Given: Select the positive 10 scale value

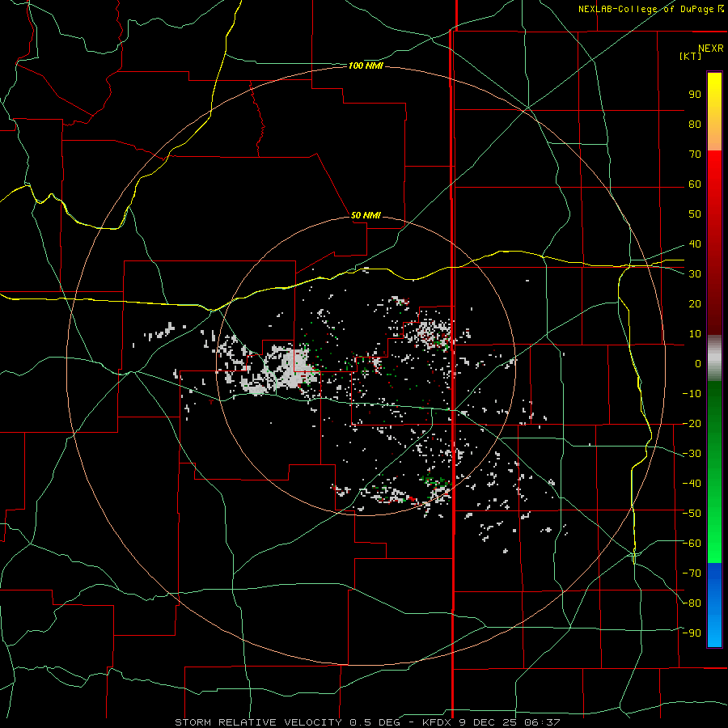Looking at the screenshot, I should click(x=695, y=334).
